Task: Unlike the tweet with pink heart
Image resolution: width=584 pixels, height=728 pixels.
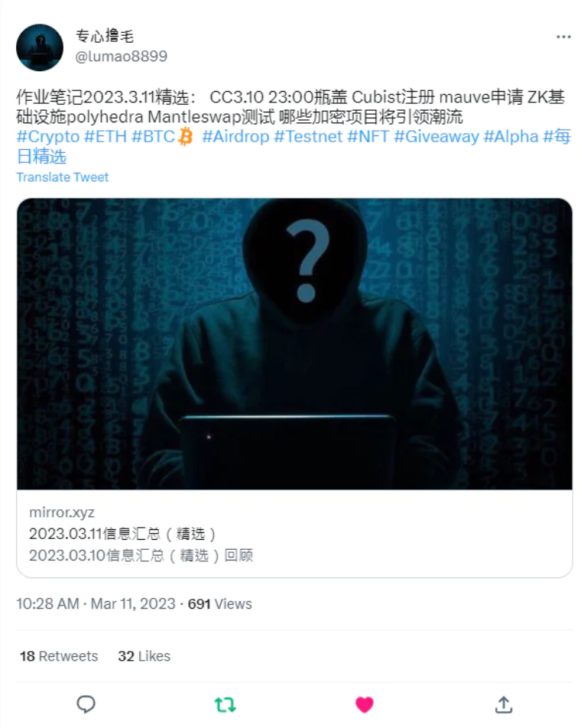Action: pos(365,705)
